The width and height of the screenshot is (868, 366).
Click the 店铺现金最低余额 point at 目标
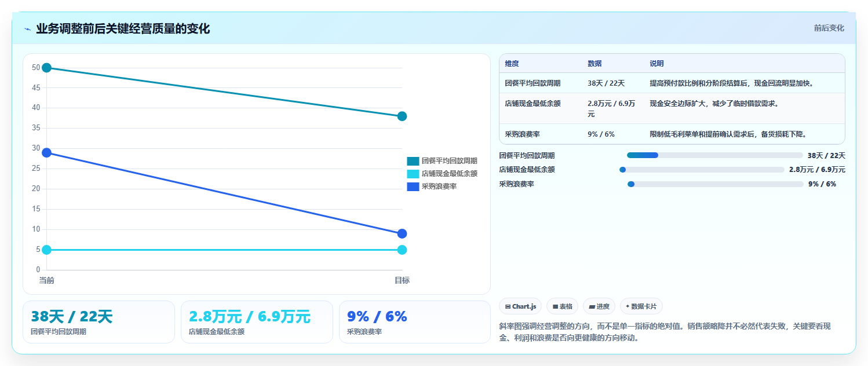click(402, 250)
